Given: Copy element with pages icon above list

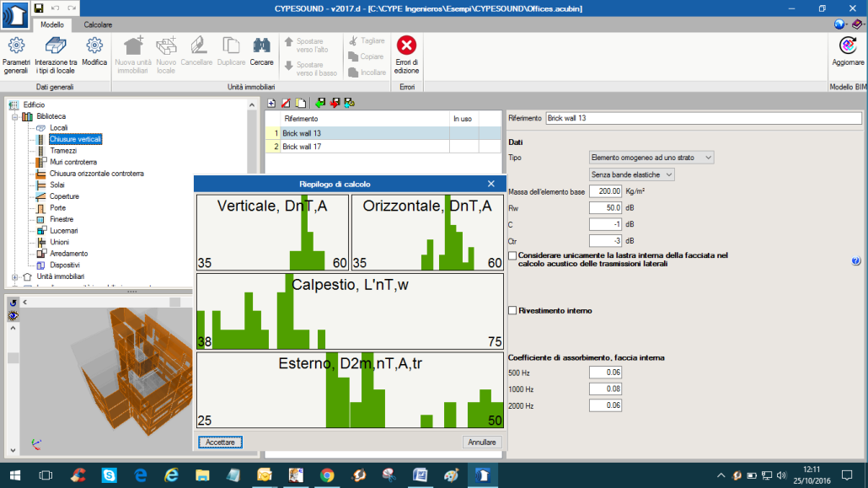Looking at the screenshot, I should 301,103.
